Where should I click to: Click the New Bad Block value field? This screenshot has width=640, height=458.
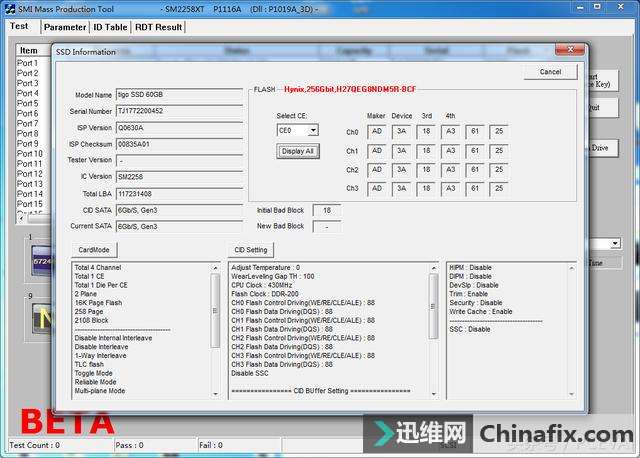[x=327, y=227]
